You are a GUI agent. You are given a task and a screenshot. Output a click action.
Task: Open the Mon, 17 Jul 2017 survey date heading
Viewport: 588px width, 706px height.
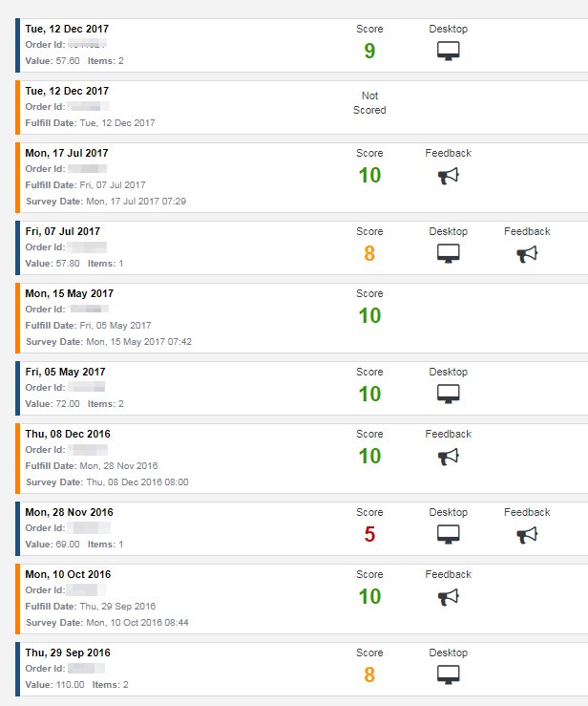[67, 153]
